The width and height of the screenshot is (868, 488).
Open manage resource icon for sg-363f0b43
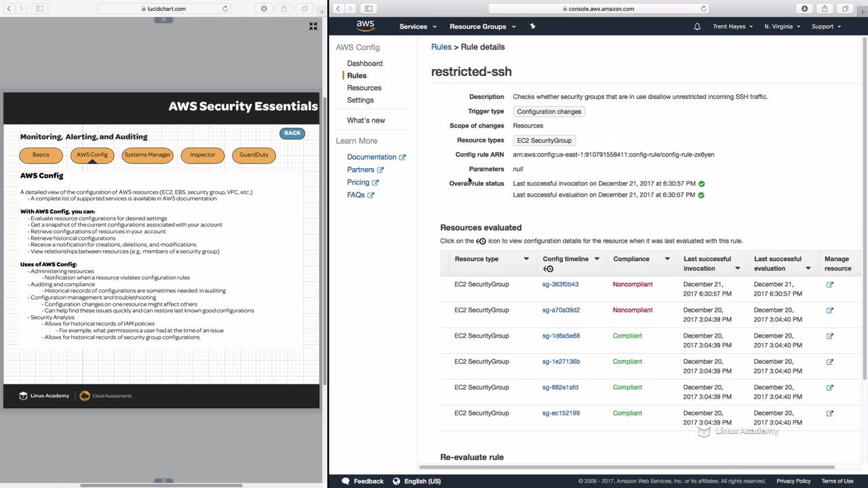[x=829, y=285]
